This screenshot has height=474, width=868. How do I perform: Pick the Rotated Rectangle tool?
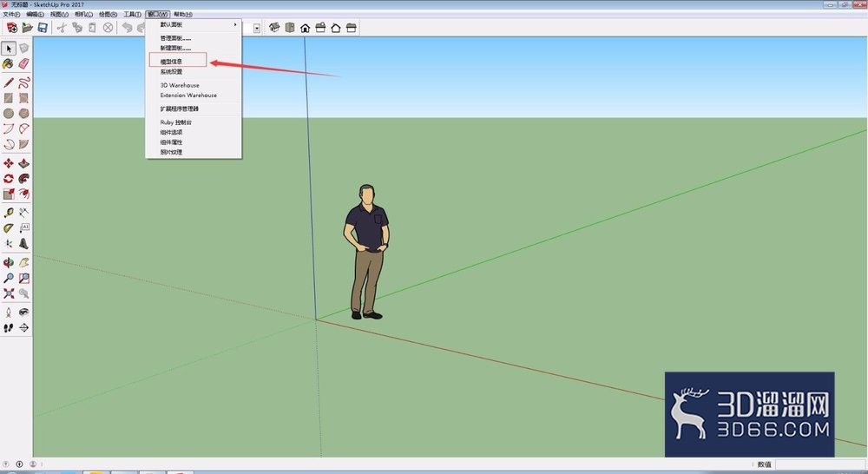(23, 98)
